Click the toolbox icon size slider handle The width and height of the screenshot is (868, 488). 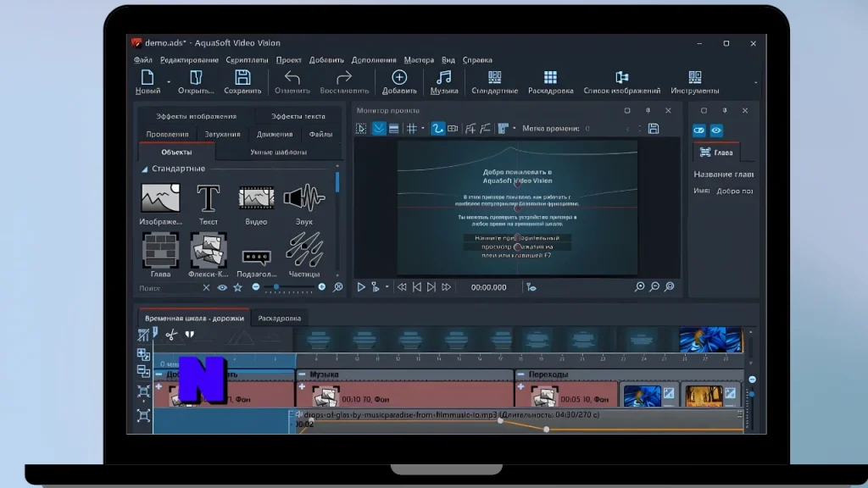[276, 287]
